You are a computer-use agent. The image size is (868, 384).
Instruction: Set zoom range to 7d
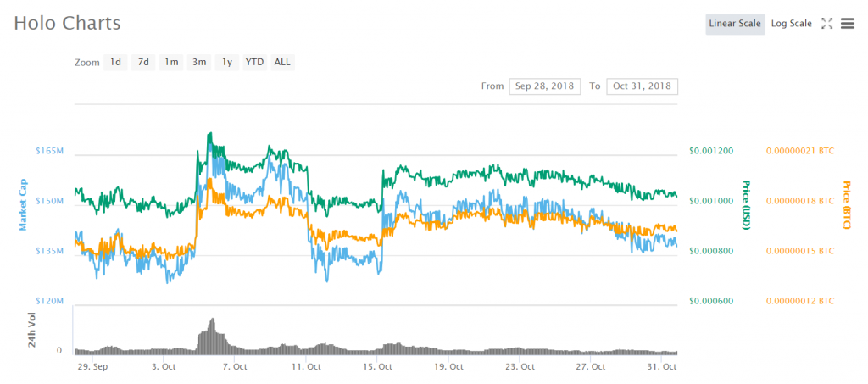coord(143,62)
